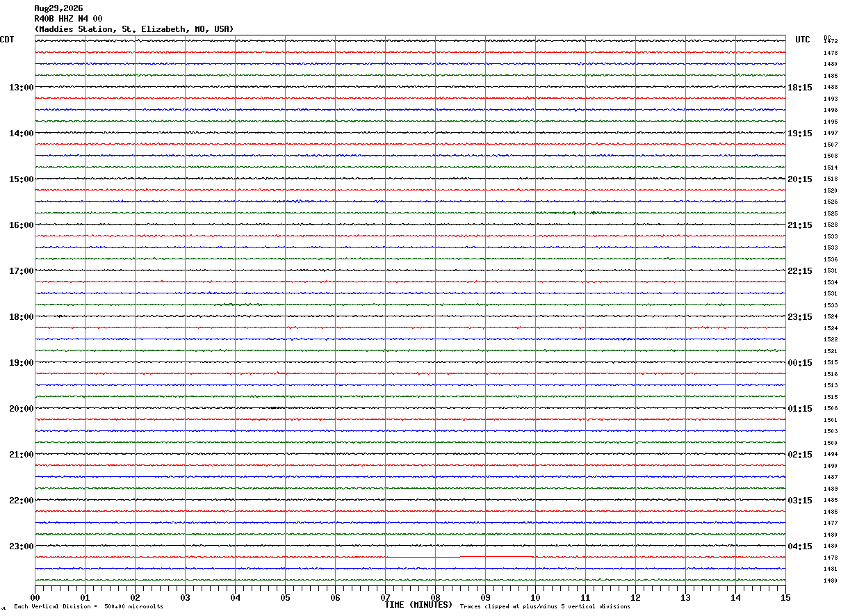Select the 00:15 UTC time label
This screenshot has height=616, width=841.
pos(799,363)
